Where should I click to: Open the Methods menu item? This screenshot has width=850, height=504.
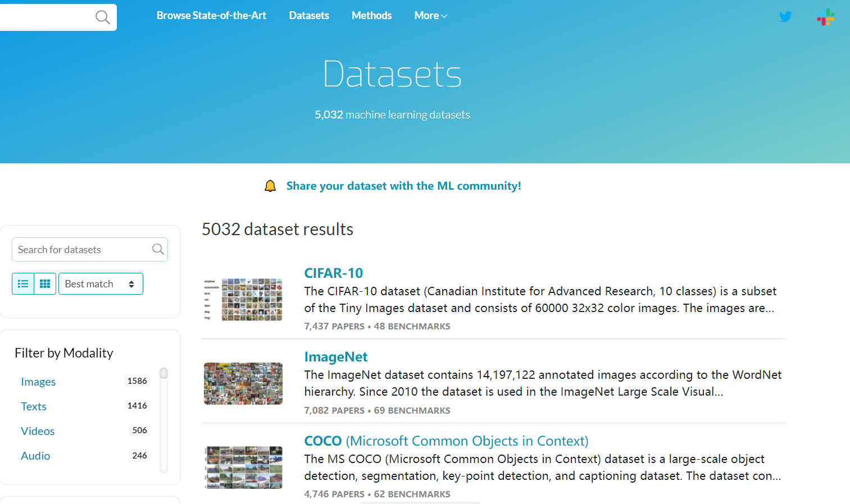(371, 16)
